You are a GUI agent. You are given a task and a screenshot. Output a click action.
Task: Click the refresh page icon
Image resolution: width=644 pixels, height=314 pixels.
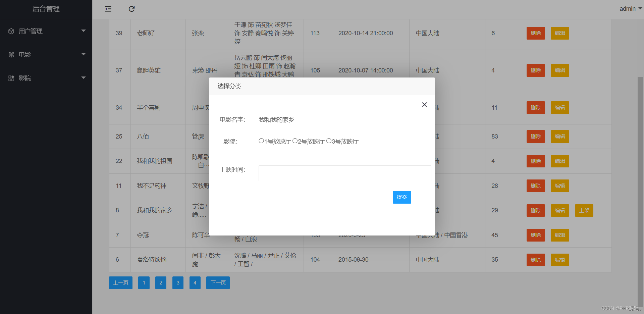click(x=131, y=9)
